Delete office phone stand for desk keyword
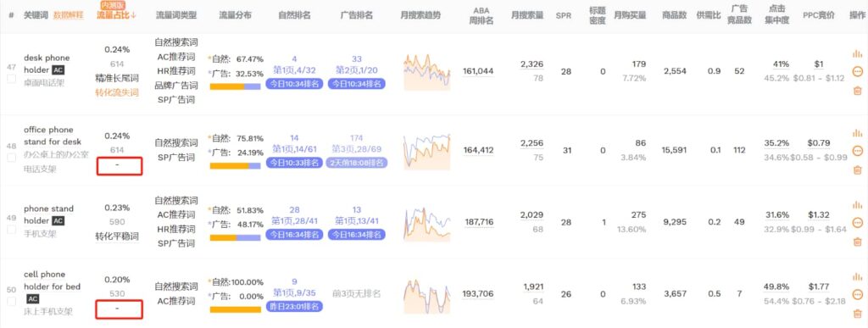The image size is (868, 328). [858, 170]
